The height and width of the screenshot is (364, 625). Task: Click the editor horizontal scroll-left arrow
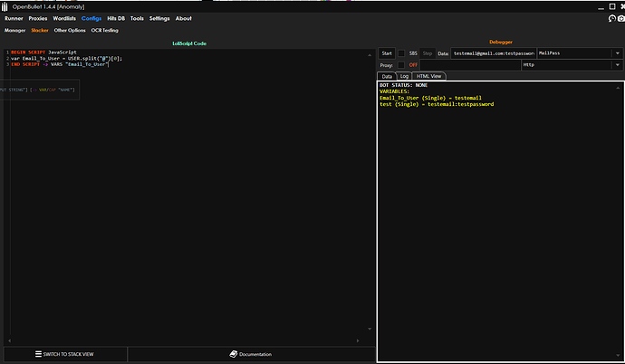click(x=10, y=340)
